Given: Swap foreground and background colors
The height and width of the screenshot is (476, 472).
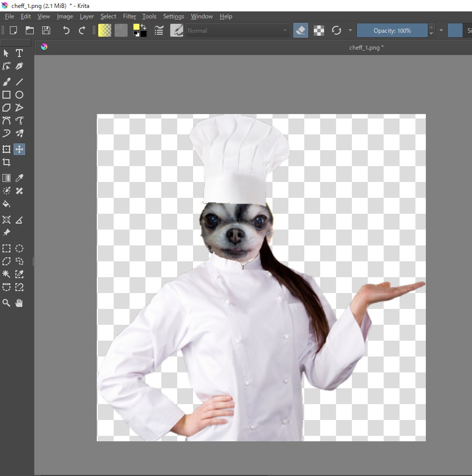Looking at the screenshot, I should [143, 27].
